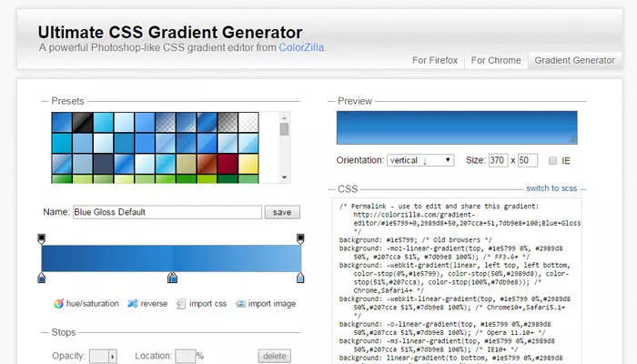
Task: Click the reverse gradient arrows icon
Action: click(x=133, y=303)
